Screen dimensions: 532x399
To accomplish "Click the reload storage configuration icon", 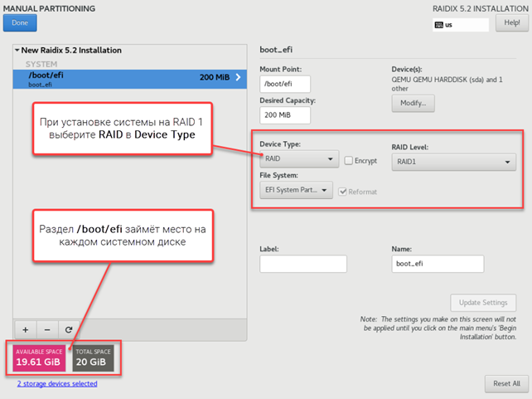I will pos(69,329).
